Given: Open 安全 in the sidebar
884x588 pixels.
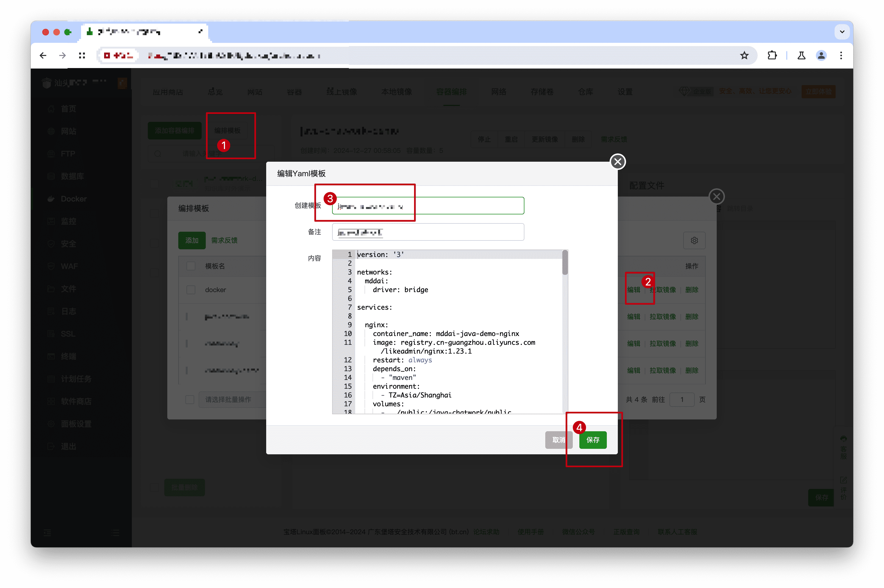Looking at the screenshot, I should [x=68, y=244].
